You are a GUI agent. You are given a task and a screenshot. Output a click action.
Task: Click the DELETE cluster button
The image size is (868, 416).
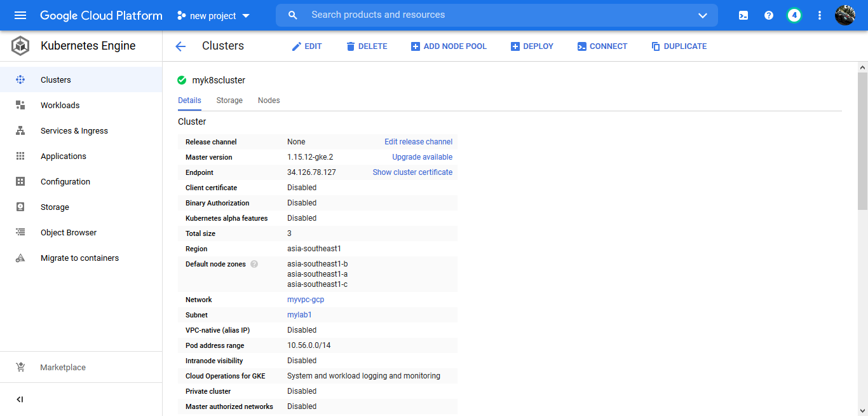(x=367, y=46)
